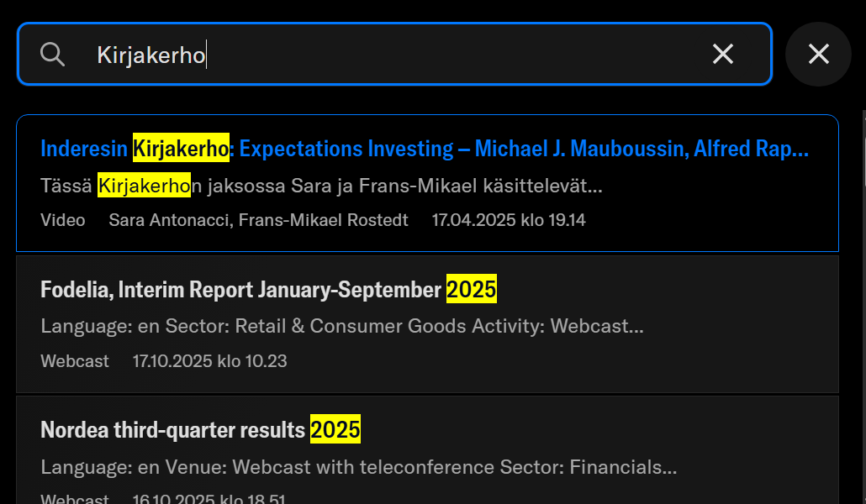Open the Inderesin Kirjakerho: Expectations Investing result
The height and width of the screenshot is (504, 866).
(424, 149)
